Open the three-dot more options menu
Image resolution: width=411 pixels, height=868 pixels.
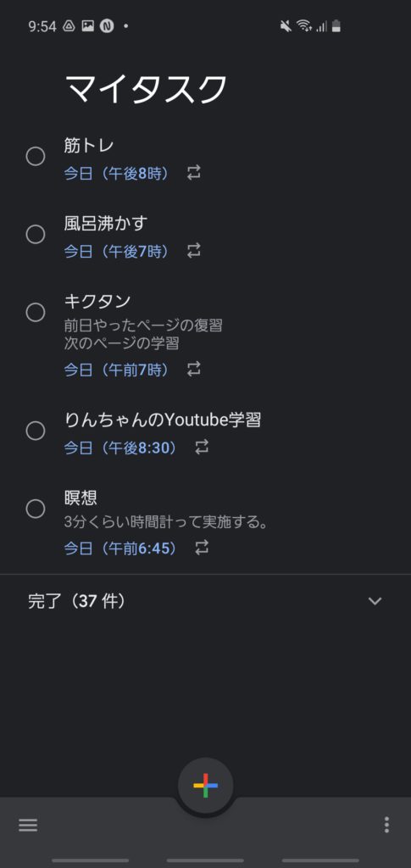pos(386,825)
